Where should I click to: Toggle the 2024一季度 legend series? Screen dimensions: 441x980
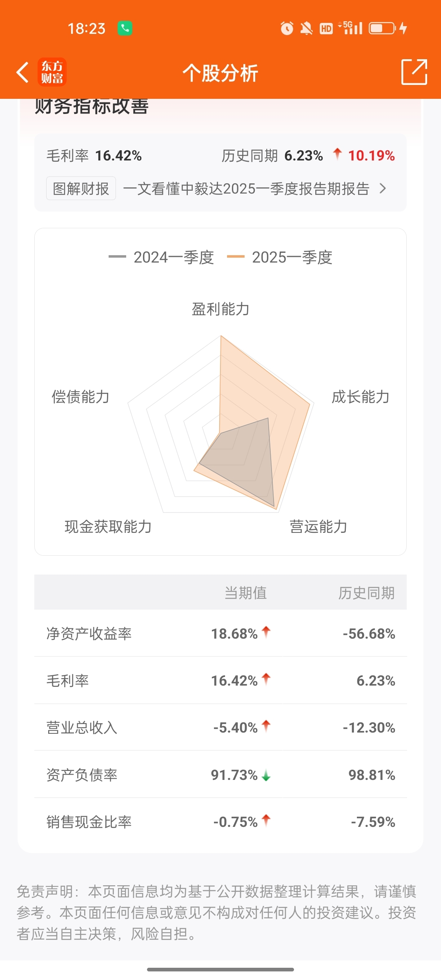(x=161, y=257)
